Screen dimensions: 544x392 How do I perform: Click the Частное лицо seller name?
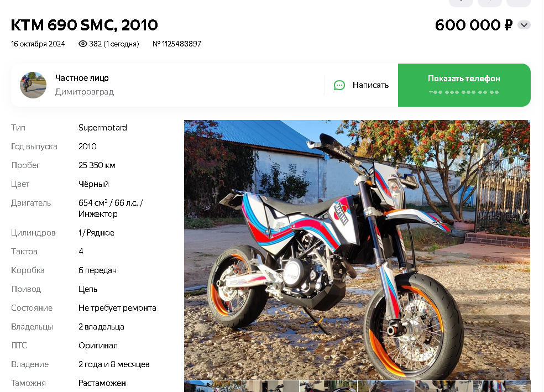point(82,78)
